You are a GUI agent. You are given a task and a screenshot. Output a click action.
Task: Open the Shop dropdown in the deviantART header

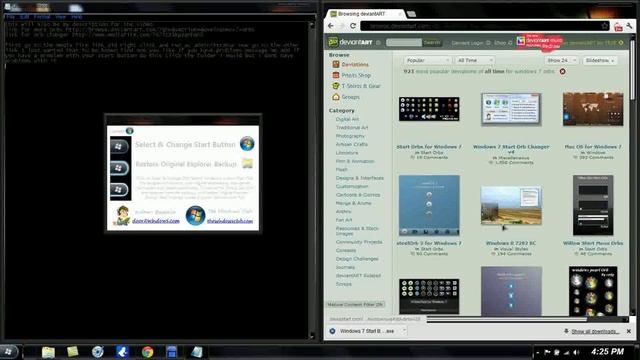(x=503, y=42)
